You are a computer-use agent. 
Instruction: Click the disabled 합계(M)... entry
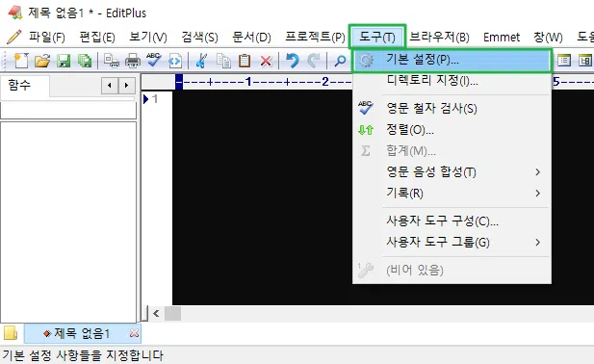click(x=452, y=151)
